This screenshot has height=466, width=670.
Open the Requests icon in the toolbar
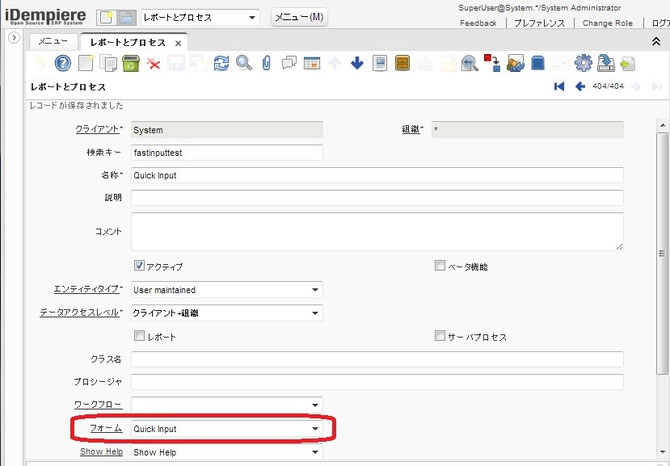pyautogui.click(x=515, y=63)
